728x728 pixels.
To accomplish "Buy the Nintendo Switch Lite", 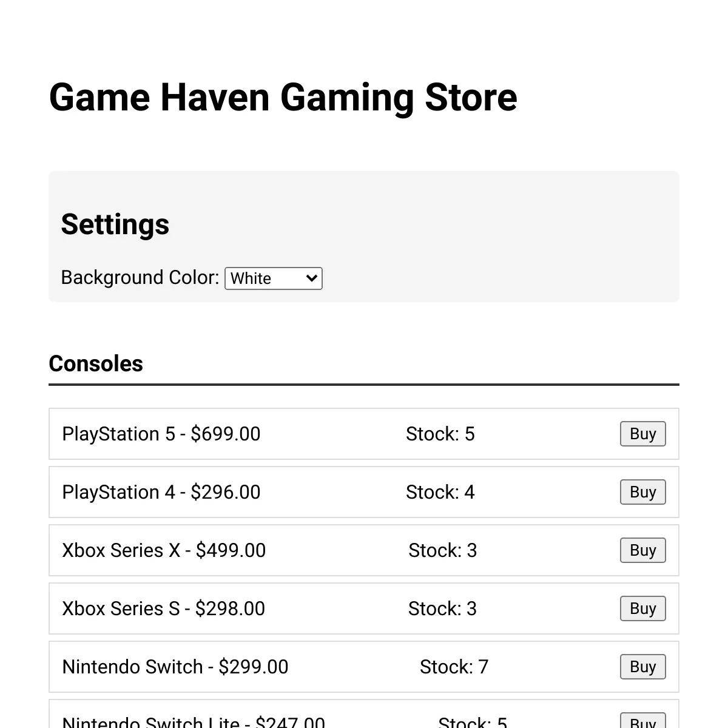I will pos(642,721).
